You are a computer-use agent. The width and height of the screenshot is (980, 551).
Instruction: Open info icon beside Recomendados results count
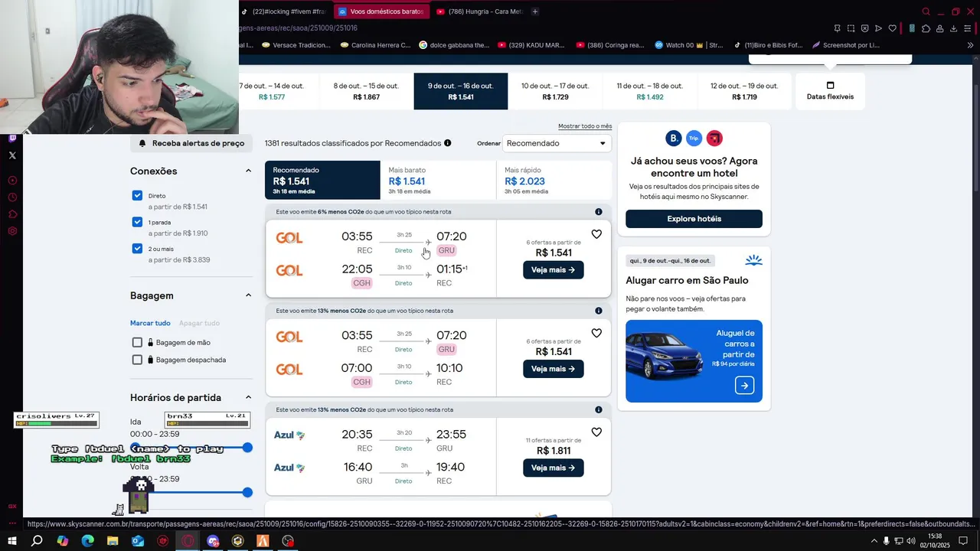pyautogui.click(x=448, y=143)
